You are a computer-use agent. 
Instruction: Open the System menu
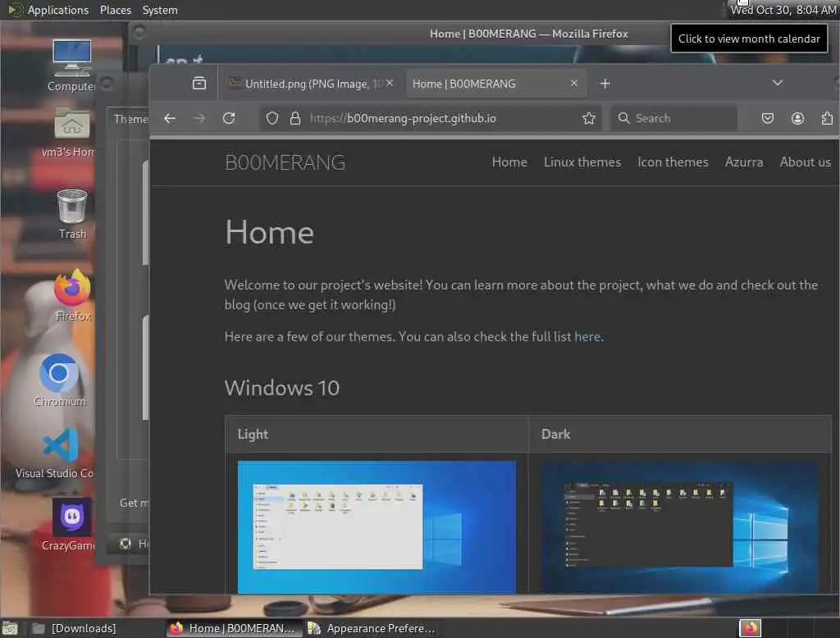(160, 10)
